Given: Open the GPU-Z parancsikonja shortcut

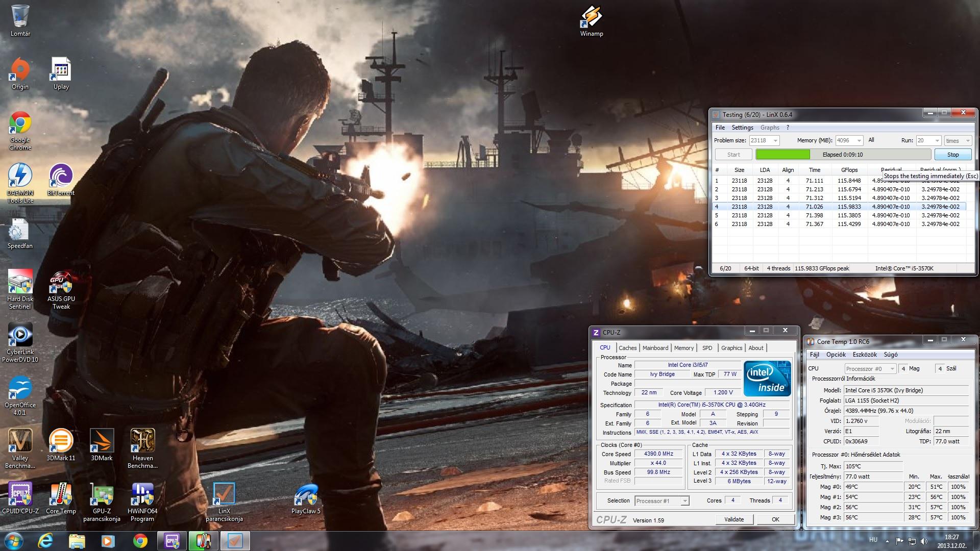Looking at the screenshot, I should point(102,502).
